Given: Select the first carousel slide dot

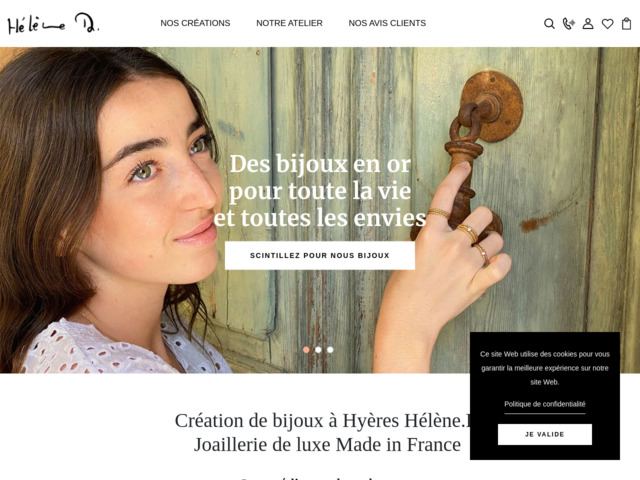Looking at the screenshot, I should click(306, 350).
